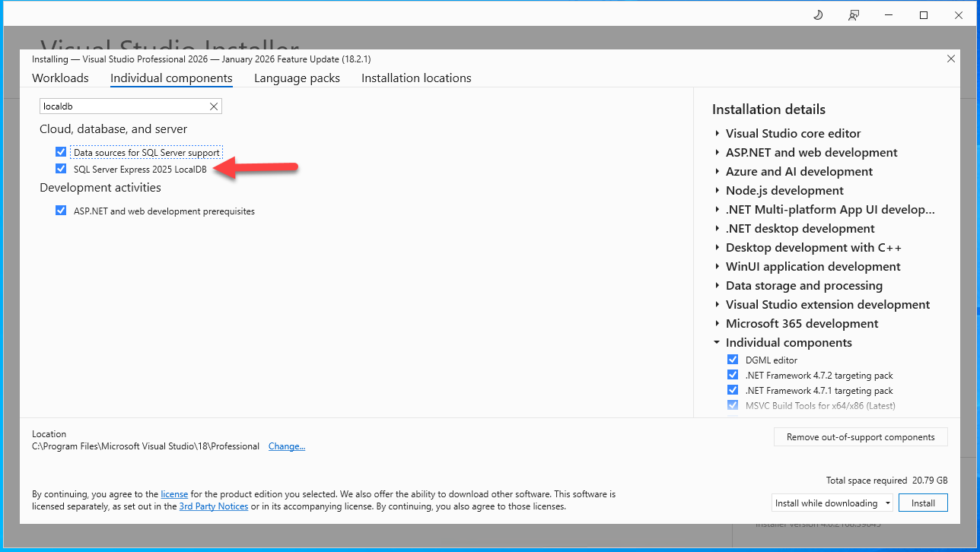
Task: Click the feedback icon in title bar
Action: tap(854, 15)
